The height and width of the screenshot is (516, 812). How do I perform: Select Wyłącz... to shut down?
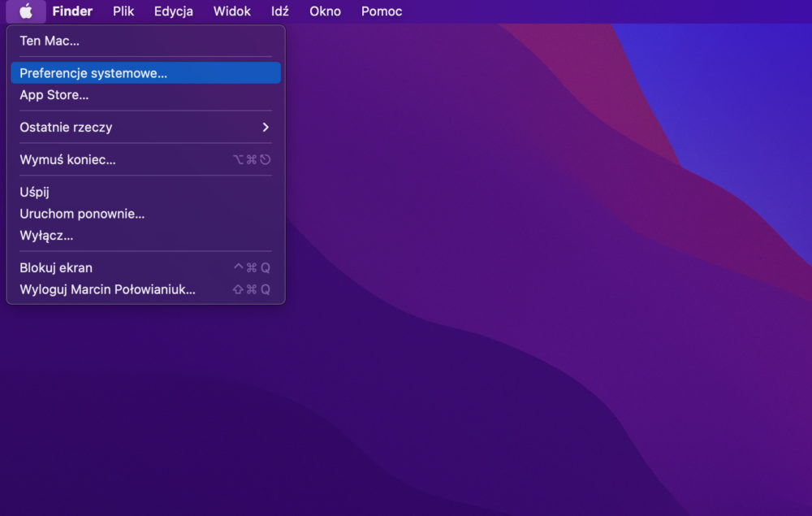(145, 236)
